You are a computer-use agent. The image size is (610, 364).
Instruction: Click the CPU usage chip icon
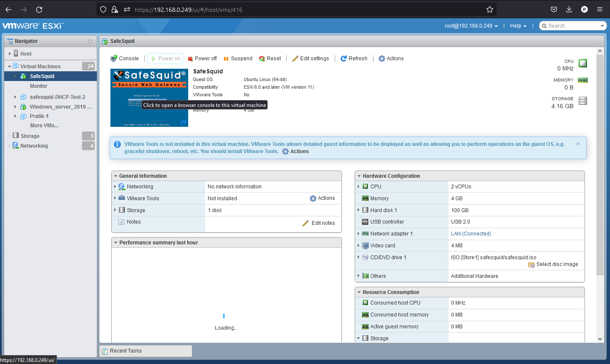(583, 63)
